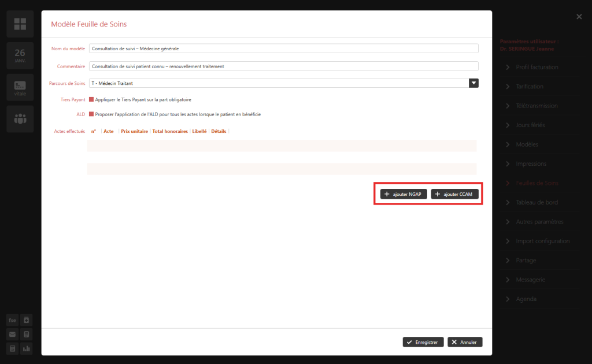Open the dashboard grid tile icon

20,24
